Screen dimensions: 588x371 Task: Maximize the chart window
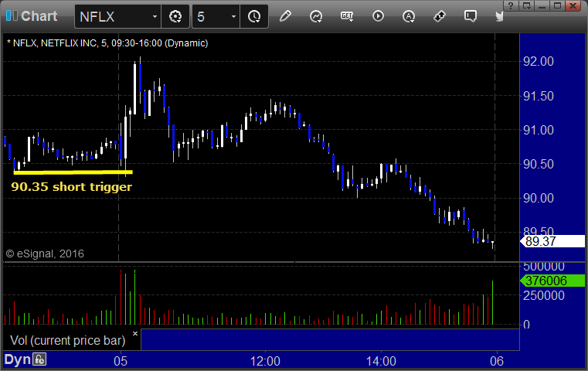(x=558, y=5)
